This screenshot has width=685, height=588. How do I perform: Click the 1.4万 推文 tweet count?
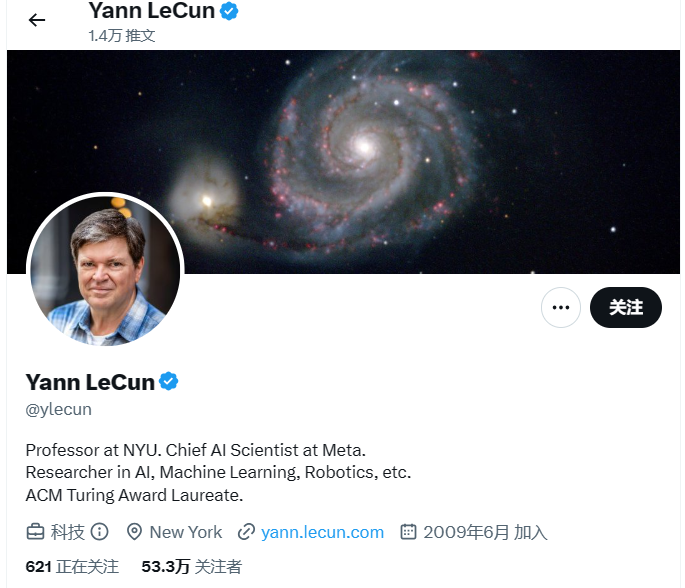pos(122,36)
